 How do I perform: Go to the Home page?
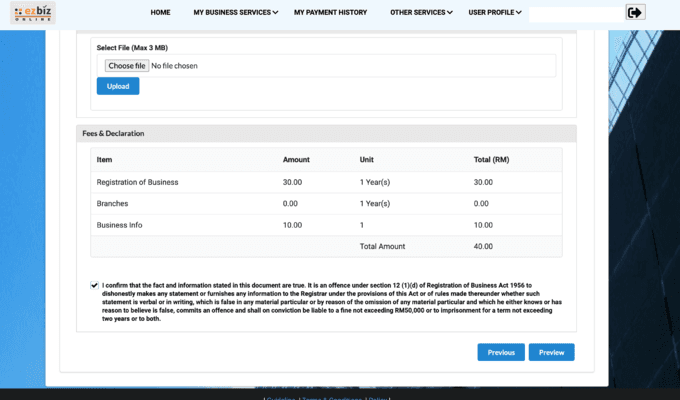(x=160, y=13)
